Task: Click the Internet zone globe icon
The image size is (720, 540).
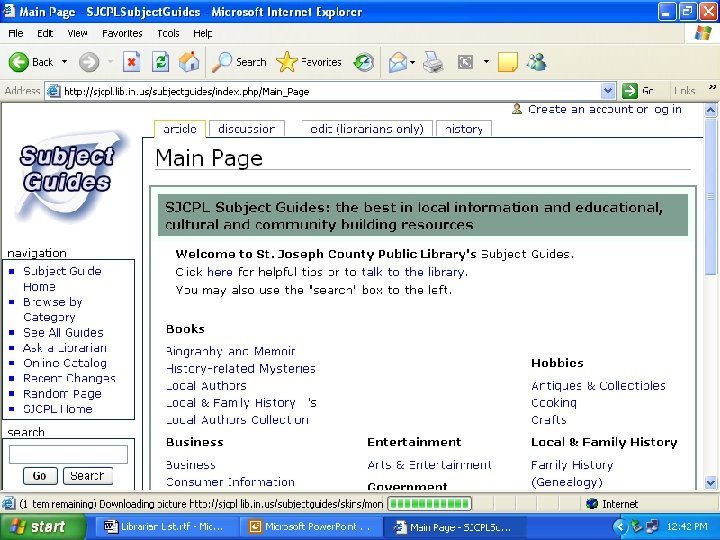Action: tap(592, 504)
